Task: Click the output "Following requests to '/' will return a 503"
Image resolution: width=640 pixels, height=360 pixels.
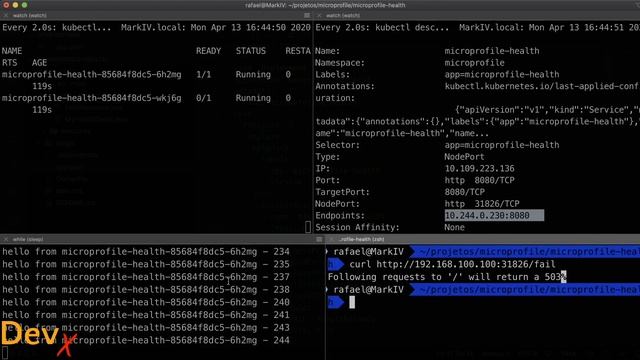Action: coord(444,277)
